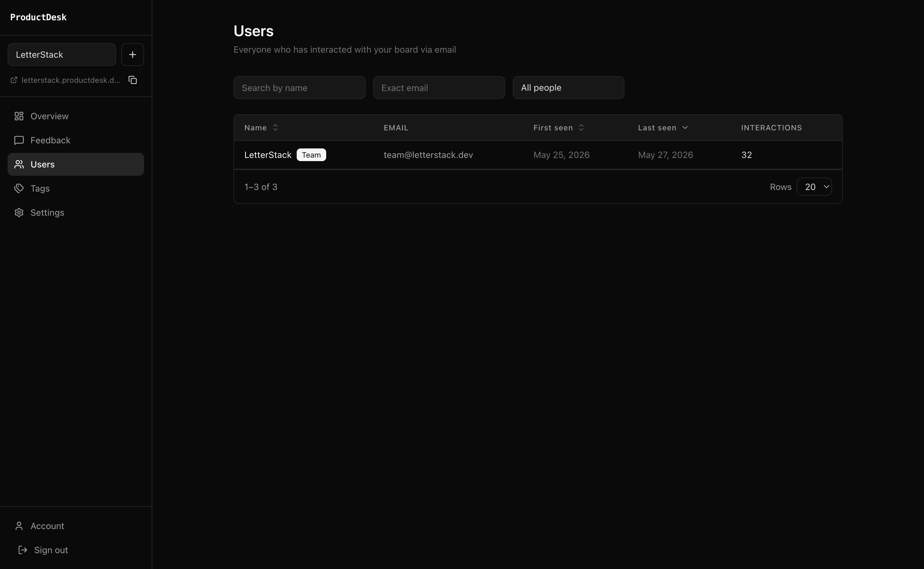Screen dimensions: 924x569
Task: Click the Overview grid icon
Action: pyautogui.click(x=19, y=116)
